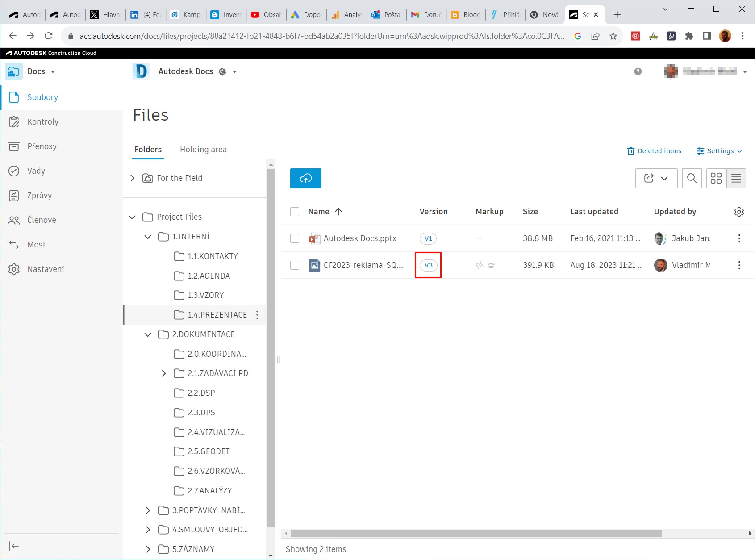Tick the CF2023-reklama-SQ file checkbox

point(295,265)
